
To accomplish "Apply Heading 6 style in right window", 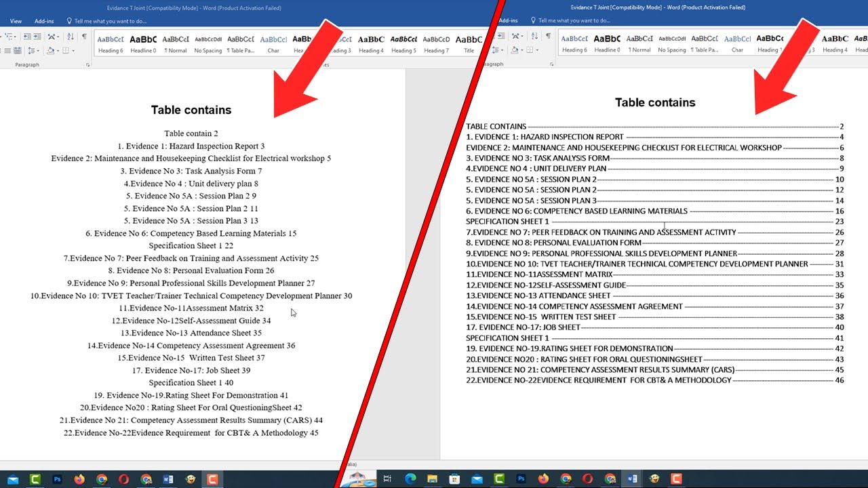I will (x=574, y=43).
